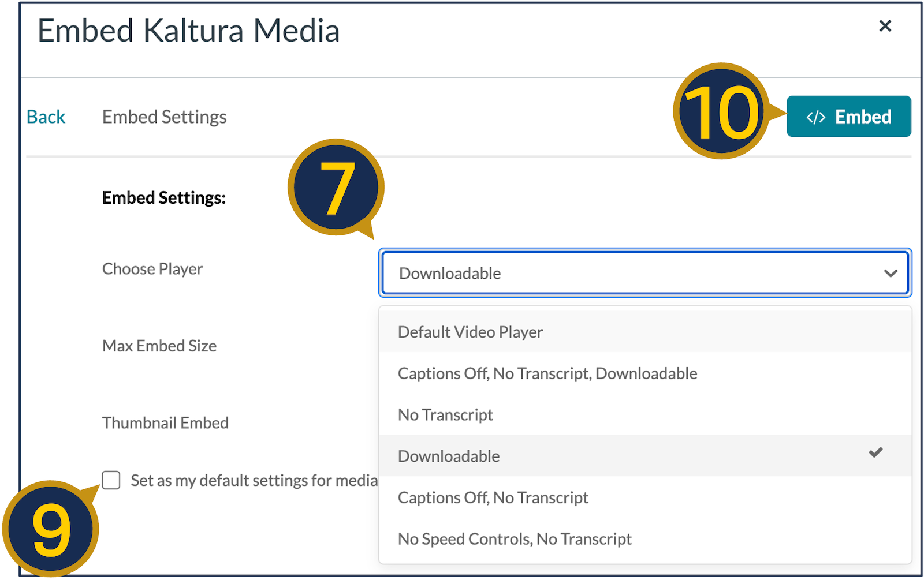924x580 pixels.
Task: Select the No Transcript player option
Action: [x=445, y=414]
